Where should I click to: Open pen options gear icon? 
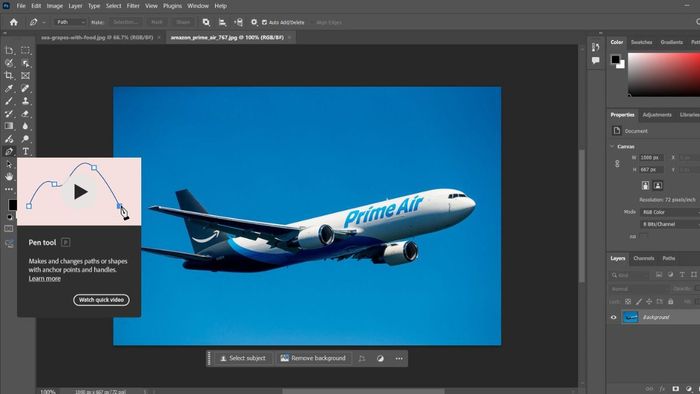[x=254, y=22]
